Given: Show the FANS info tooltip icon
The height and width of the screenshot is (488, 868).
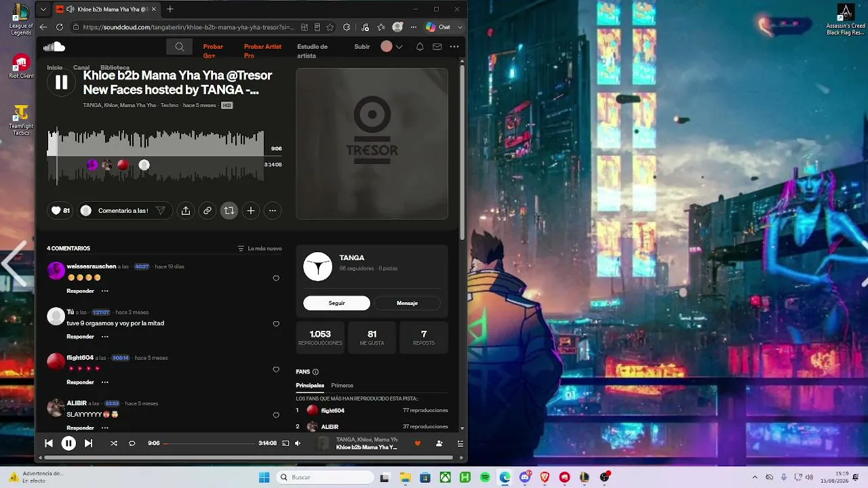Looking at the screenshot, I should coord(315,372).
